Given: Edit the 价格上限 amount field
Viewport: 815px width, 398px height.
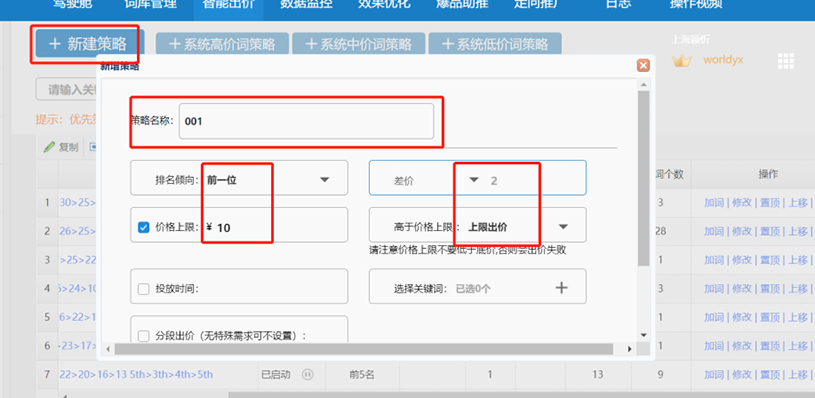Looking at the screenshot, I should pyautogui.click(x=275, y=228).
